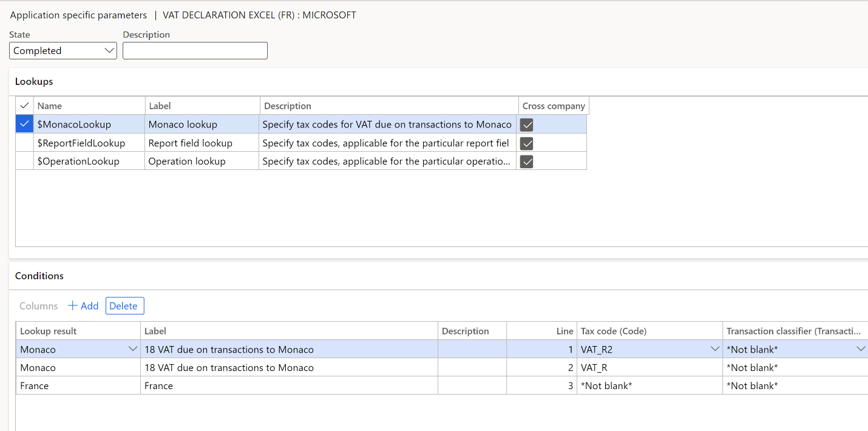The image size is (868, 431).
Task: Click the Delete button in Conditions
Action: (x=124, y=305)
